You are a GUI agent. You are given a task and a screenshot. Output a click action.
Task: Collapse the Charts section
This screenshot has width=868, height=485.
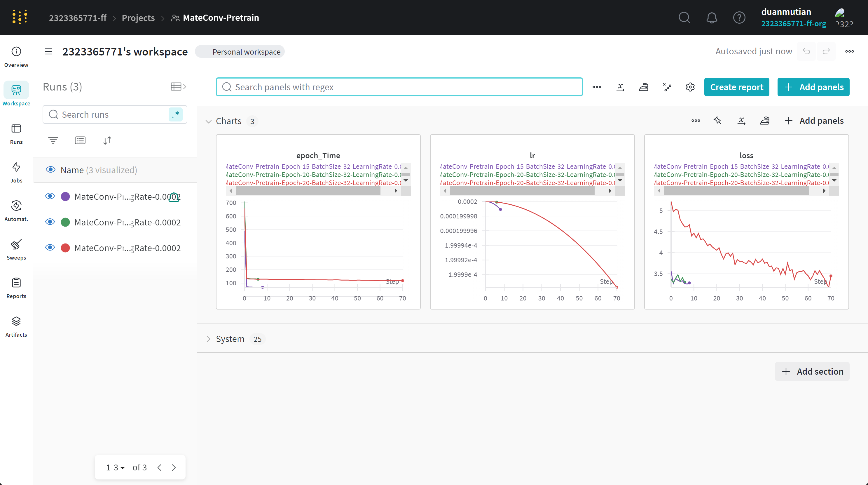209,121
